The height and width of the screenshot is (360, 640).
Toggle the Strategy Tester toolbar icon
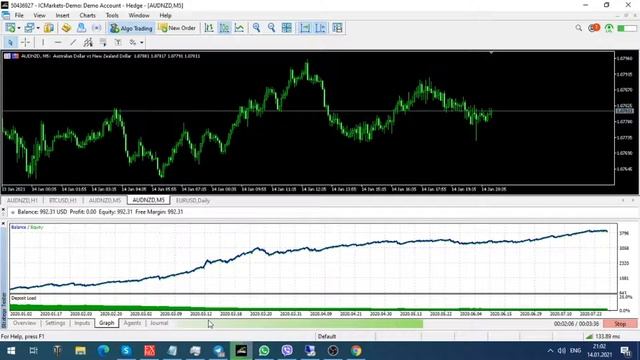tap(97, 28)
